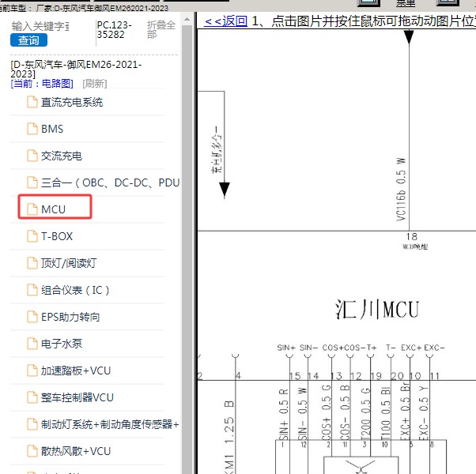
Task: Click the document icon beside 加速踏板+VCU
Action: (x=32, y=371)
